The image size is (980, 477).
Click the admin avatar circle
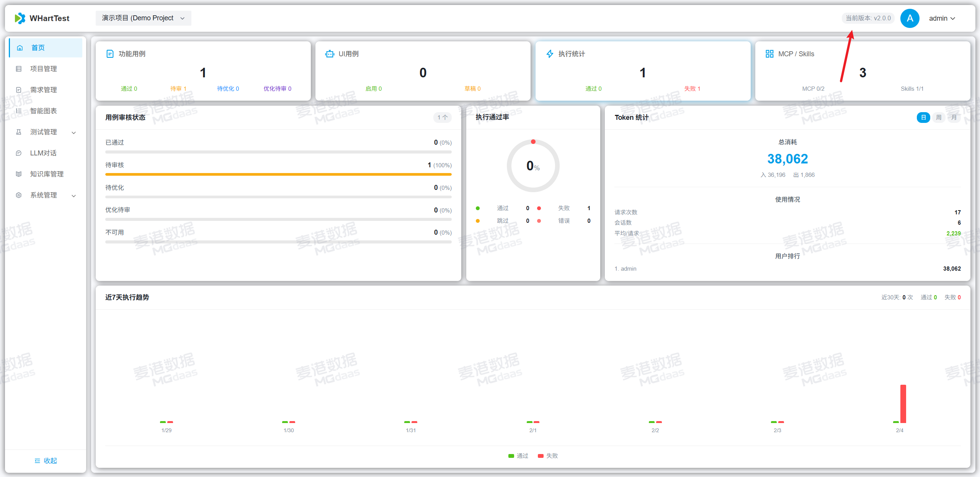coord(910,18)
